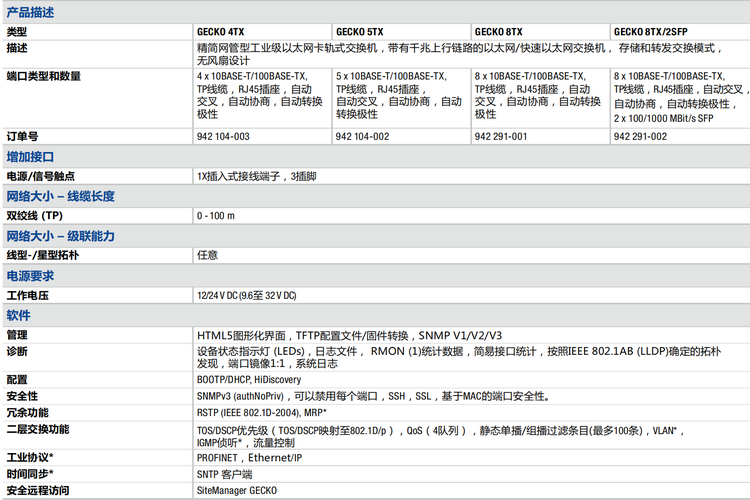Image resolution: width=750 pixels, height=500 pixels.
Task: Select order number 942 104-003
Action: 223,136
